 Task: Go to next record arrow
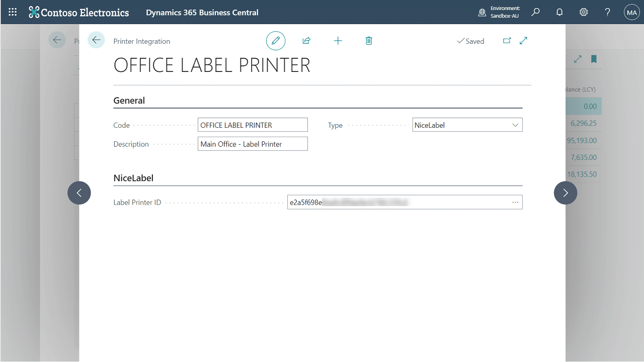(566, 193)
